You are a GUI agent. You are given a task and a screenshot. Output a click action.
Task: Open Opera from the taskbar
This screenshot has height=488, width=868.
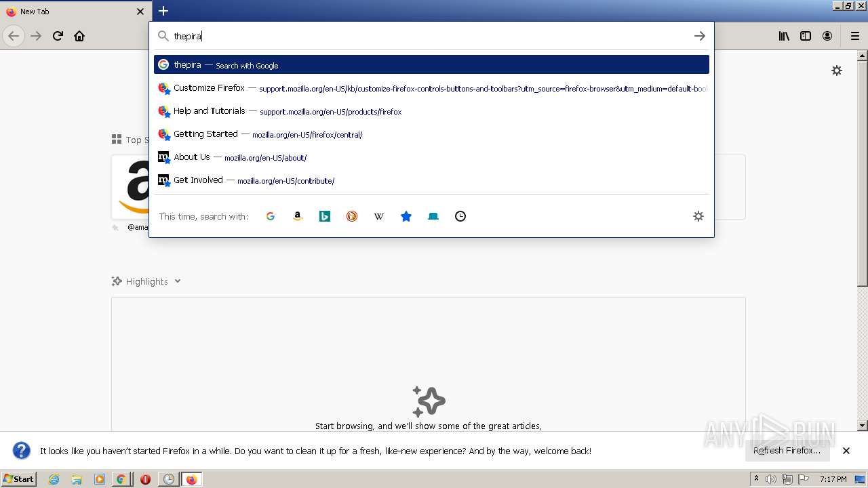point(145,479)
